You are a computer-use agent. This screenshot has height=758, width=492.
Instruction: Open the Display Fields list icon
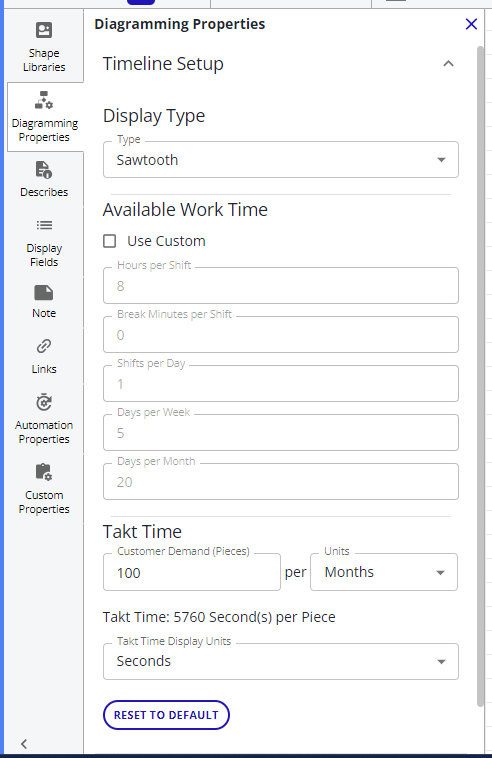[44, 225]
